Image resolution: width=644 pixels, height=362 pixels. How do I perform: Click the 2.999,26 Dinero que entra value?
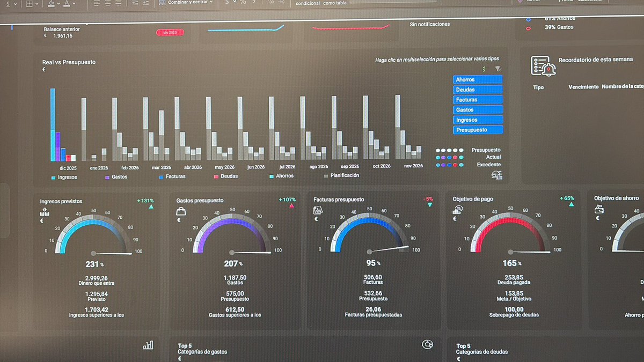(x=96, y=278)
